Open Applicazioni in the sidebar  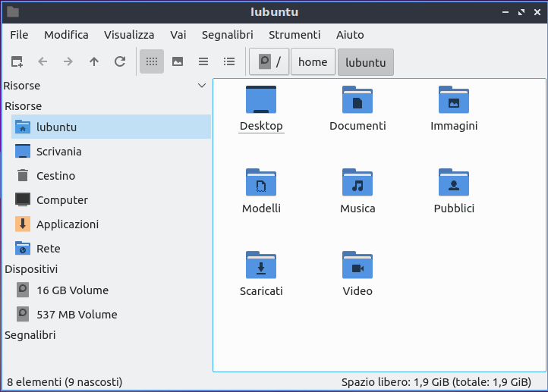pos(111,224)
